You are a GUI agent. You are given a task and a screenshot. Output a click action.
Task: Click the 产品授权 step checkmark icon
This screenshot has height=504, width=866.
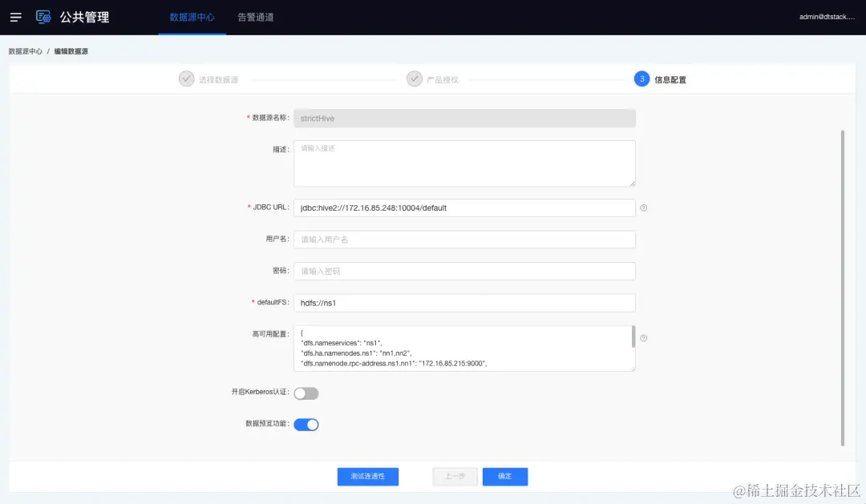coord(415,79)
